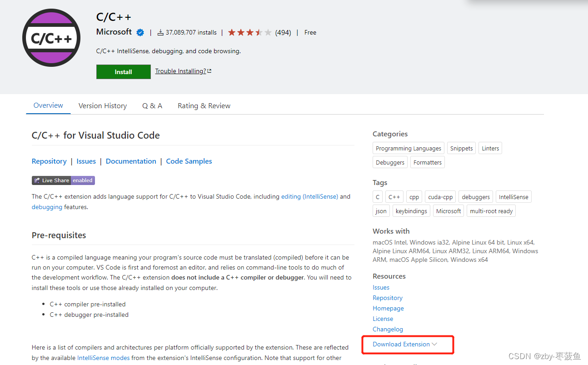588x365 pixels.
Task: Click the 'C++ compiler pre-installed' bullet
Action: 88,304
